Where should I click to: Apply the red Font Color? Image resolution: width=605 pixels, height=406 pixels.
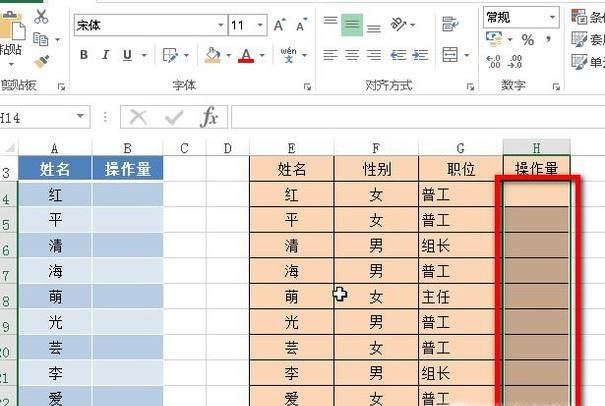point(246,56)
